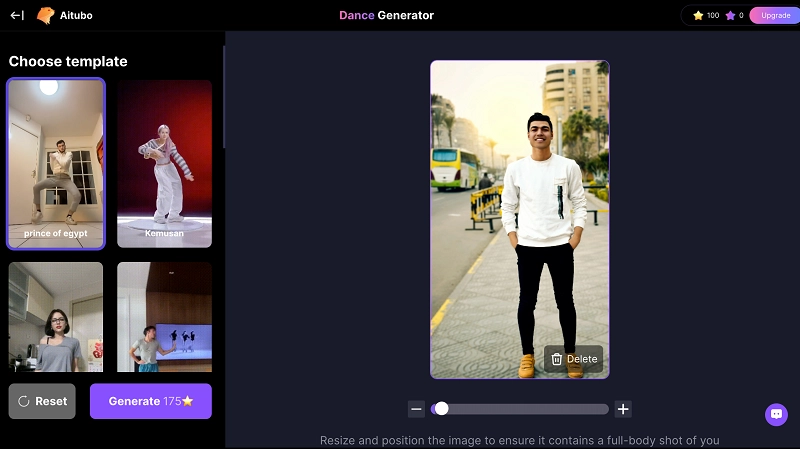Click the Aitubo fox logo
Viewport: 800px width, 449px height.
point(46,15)
